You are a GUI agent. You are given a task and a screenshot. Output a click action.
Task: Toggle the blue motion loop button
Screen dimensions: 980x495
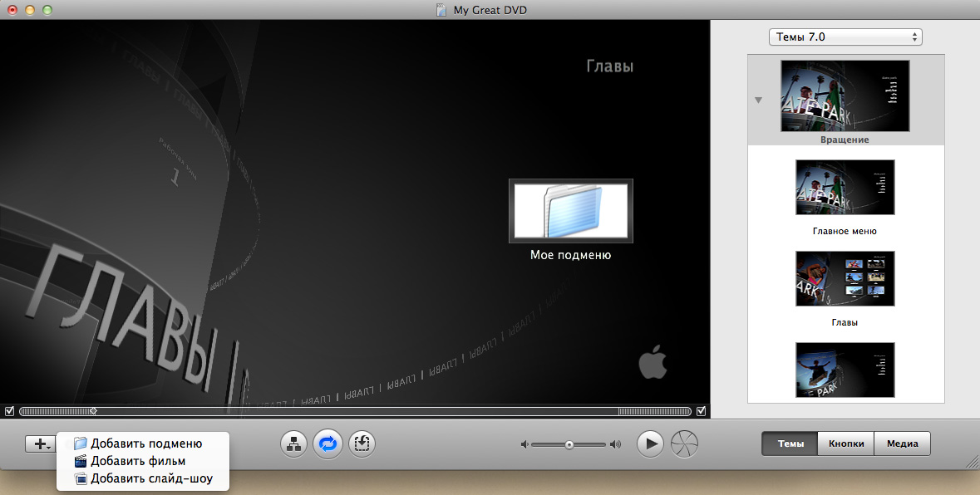(x=327, y=444)
